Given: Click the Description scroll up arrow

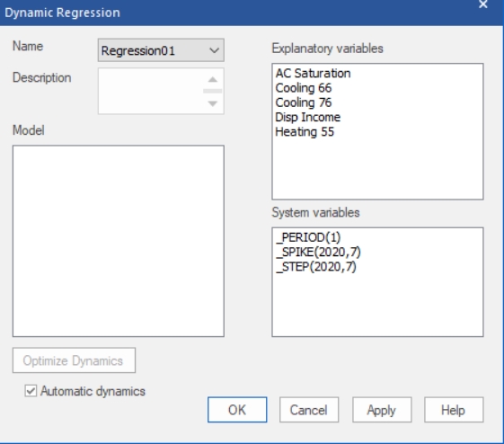Looking at the screenshot, I should 212,79.
